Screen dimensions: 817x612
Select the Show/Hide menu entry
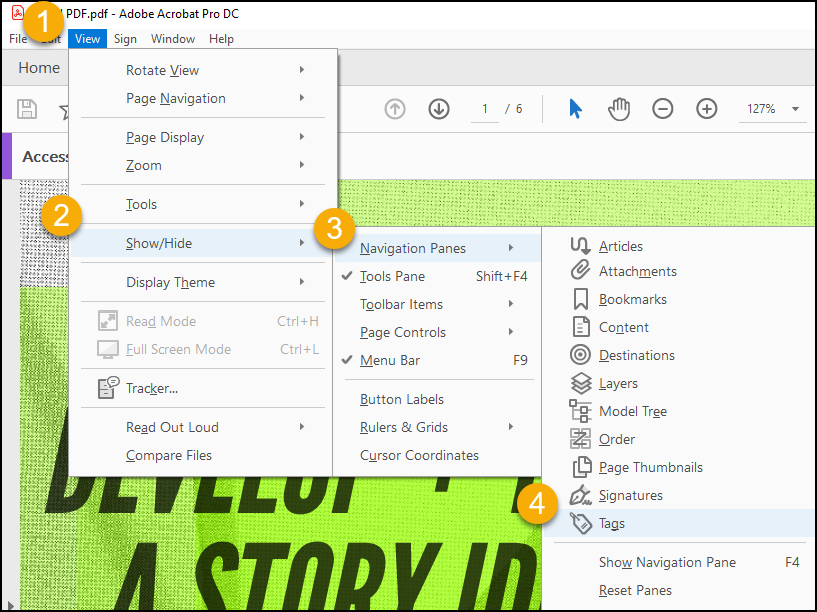coord(201,243)
